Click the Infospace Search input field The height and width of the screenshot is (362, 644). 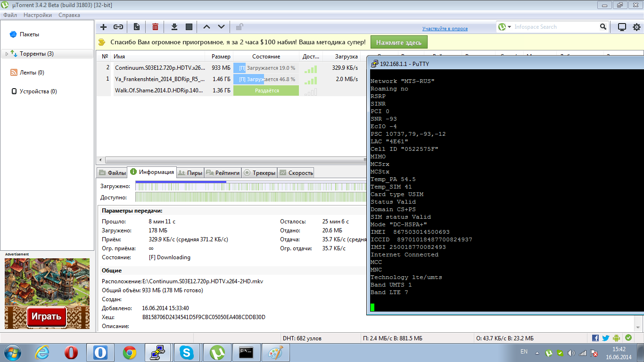(556, 27)
